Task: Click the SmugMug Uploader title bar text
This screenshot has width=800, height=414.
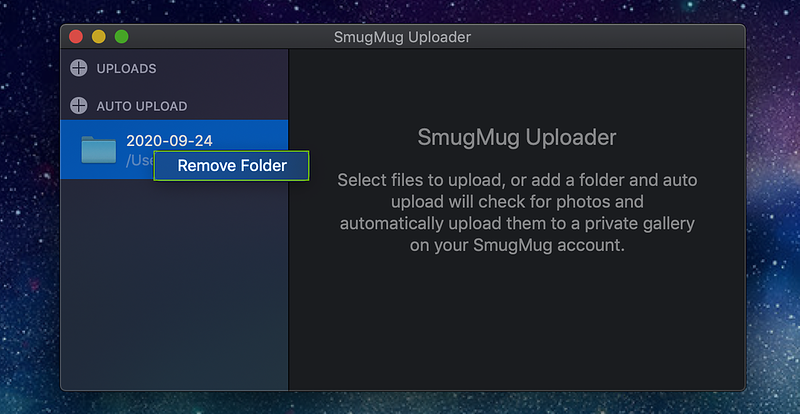Action: (402, 37)
